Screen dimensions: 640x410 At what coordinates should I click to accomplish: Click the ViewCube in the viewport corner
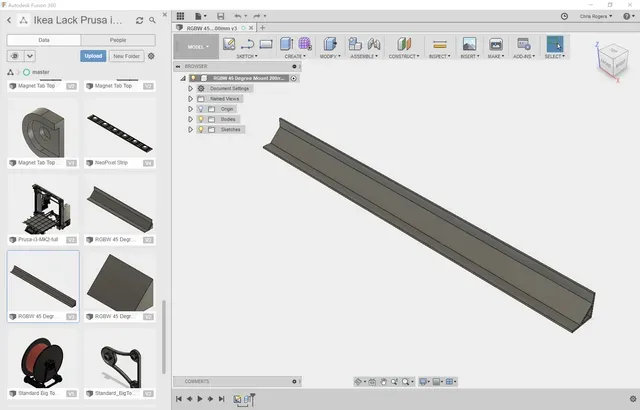click(613, 61)
